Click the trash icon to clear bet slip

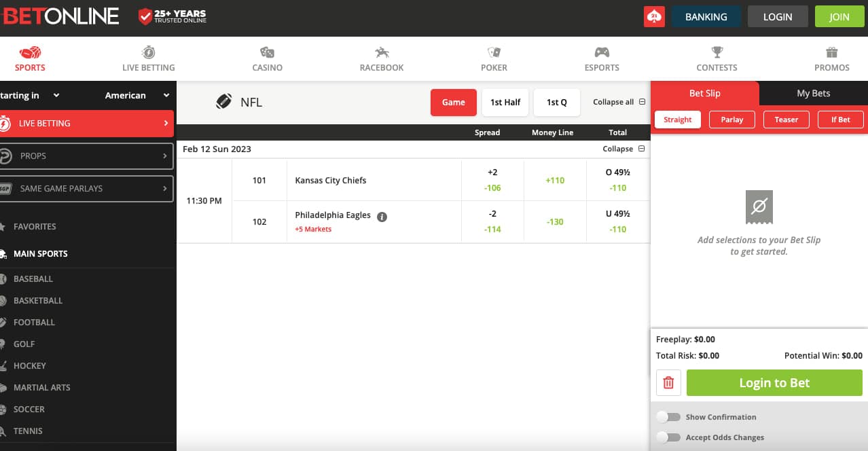tap(668, 383)
